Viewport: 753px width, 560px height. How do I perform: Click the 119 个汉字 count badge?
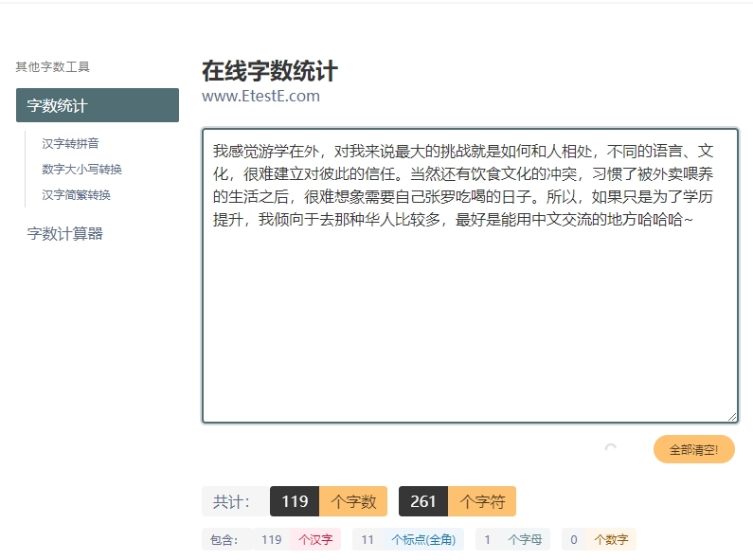(x=296, y=539)
